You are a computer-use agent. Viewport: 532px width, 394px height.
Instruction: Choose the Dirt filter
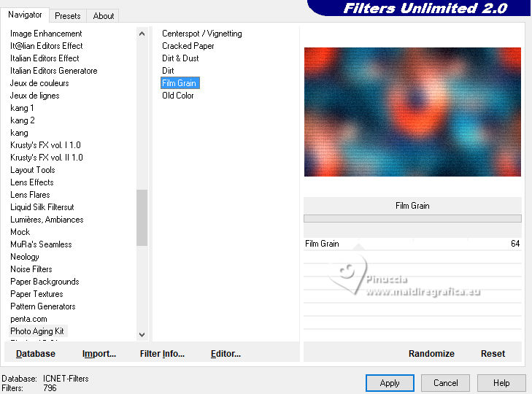[168, 71]
